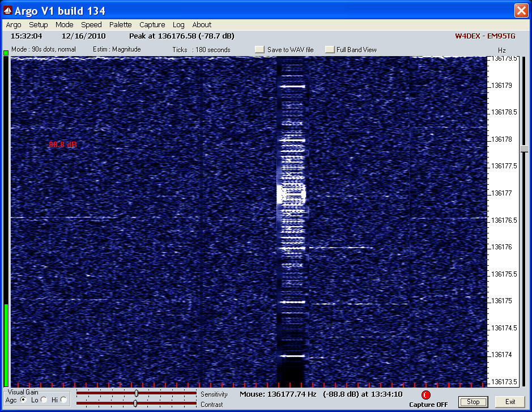Image resolution: width=532 pixels, height=412 pixels.
Task: Click the 'Mode : 90s dots, normal' label
Action: tap(44, 49)
